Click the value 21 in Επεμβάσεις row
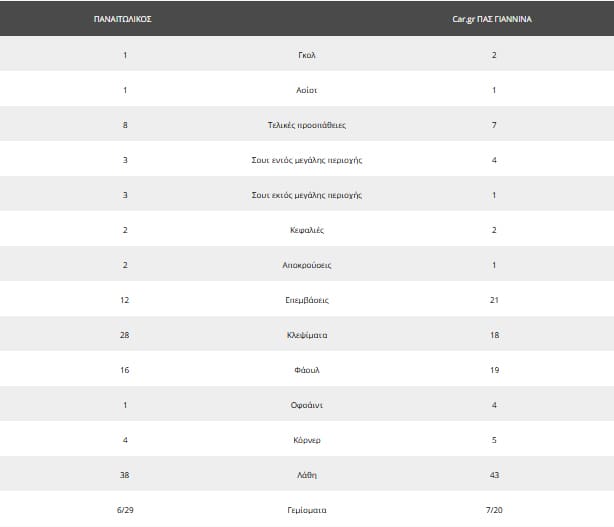 [x=491, y=300]
